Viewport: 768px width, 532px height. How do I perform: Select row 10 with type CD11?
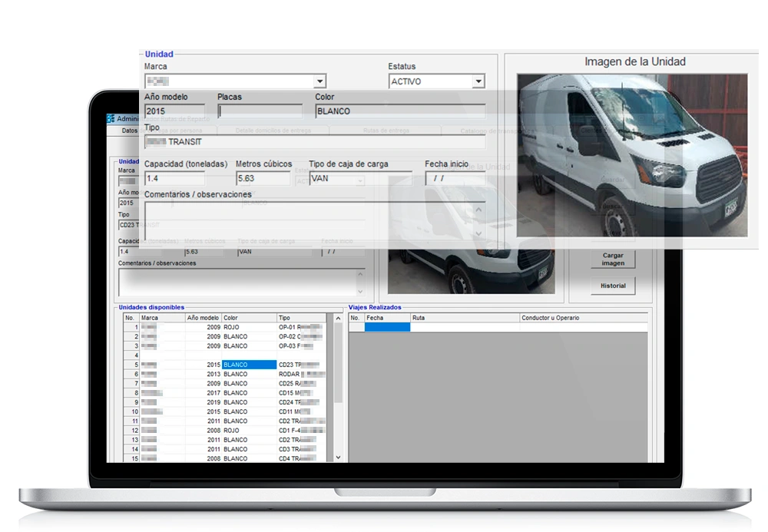[225, 411]
